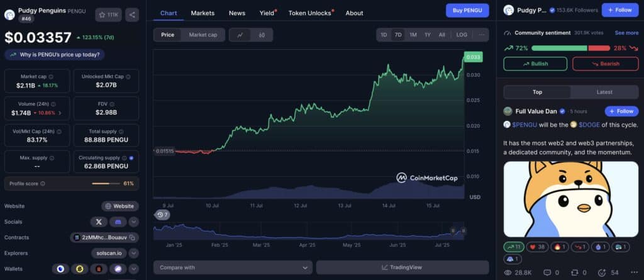
Task: Copy the 2zMMhc...Bouauv contract address
Action: [132, 238]
